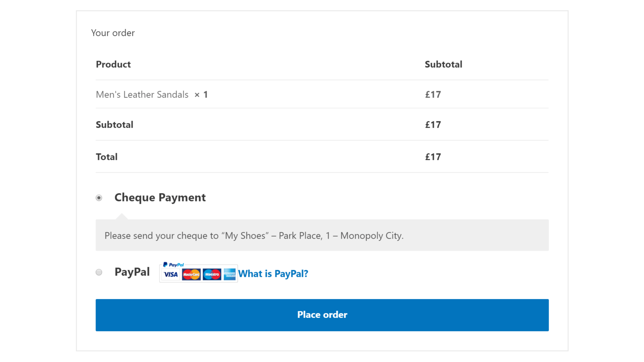Click the PayPal label text
The height and width of the screenshot is (362, 644).
click(132, 272)
